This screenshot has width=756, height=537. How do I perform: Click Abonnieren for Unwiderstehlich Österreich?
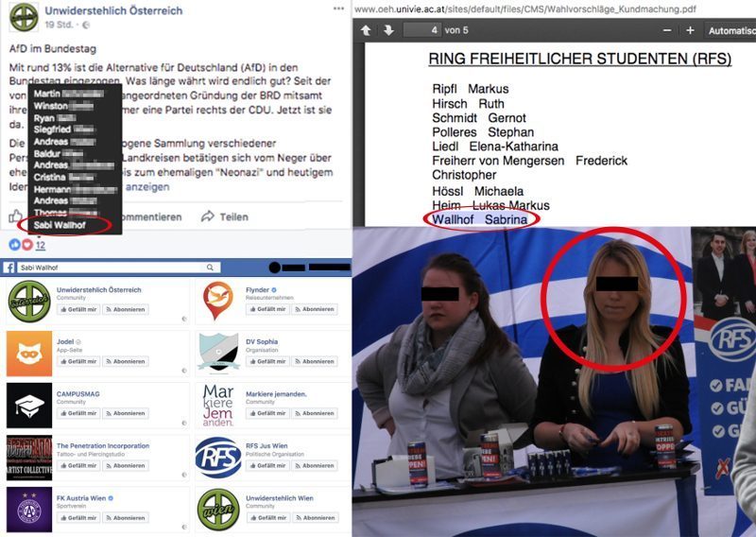coord(126,309)
